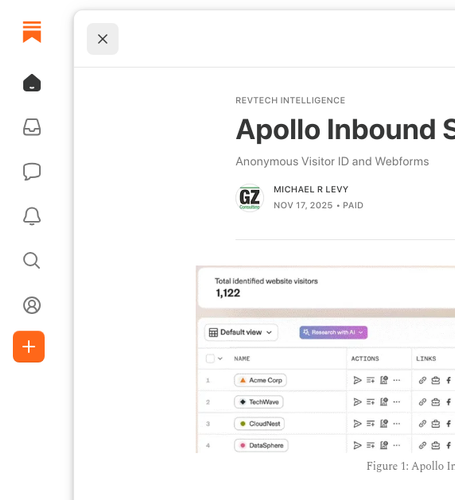The image size is (455, 500).
Task: Select the CloudNest company chip
Action: coord(259,424)
